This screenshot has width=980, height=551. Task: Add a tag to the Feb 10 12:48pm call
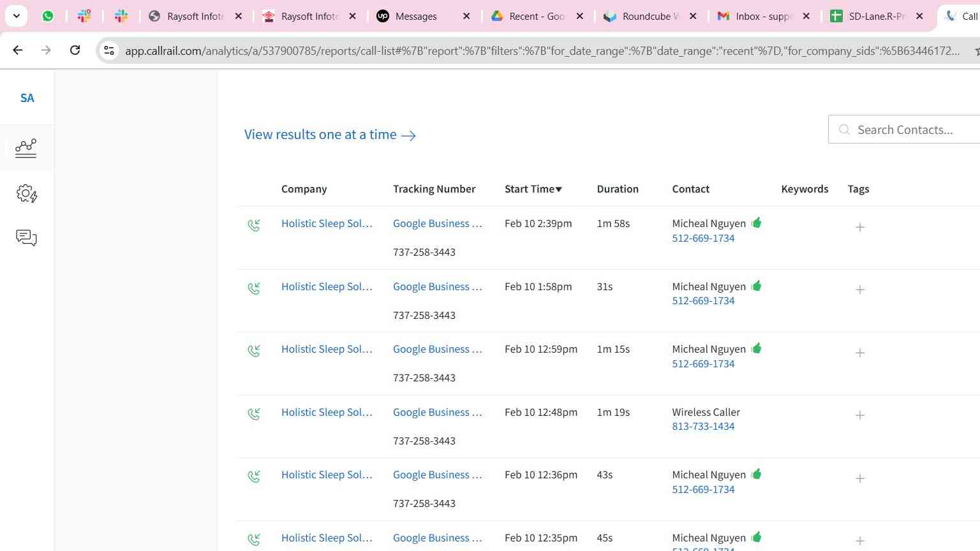860,415
